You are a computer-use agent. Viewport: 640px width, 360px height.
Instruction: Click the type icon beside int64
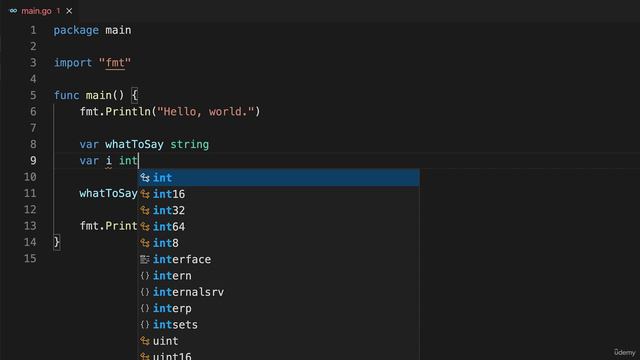(145, 227)
